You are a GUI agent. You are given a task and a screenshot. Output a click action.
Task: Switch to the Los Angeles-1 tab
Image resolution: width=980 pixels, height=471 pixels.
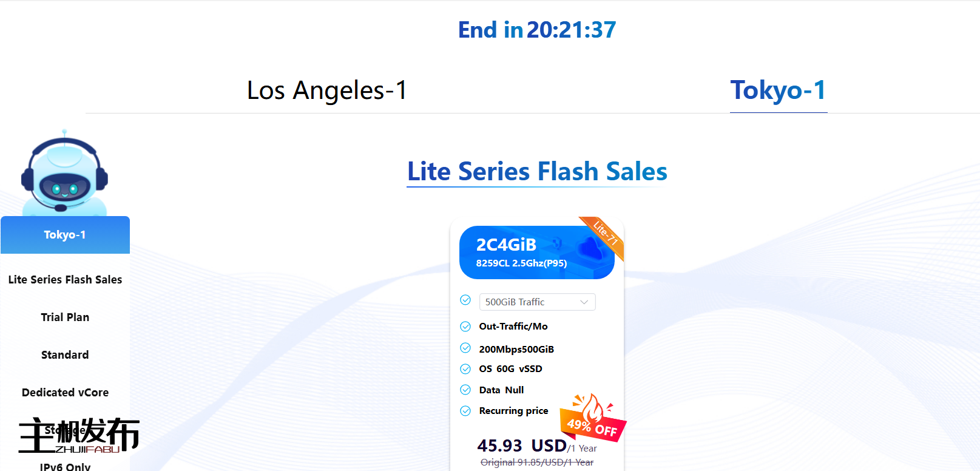(x=327, y=90)
